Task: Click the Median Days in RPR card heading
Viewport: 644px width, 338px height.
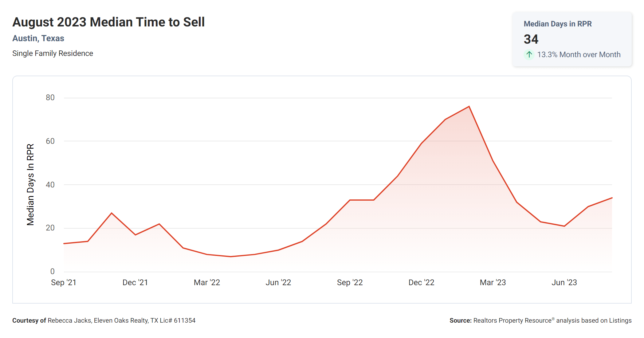Action: [x=557, y=24]
